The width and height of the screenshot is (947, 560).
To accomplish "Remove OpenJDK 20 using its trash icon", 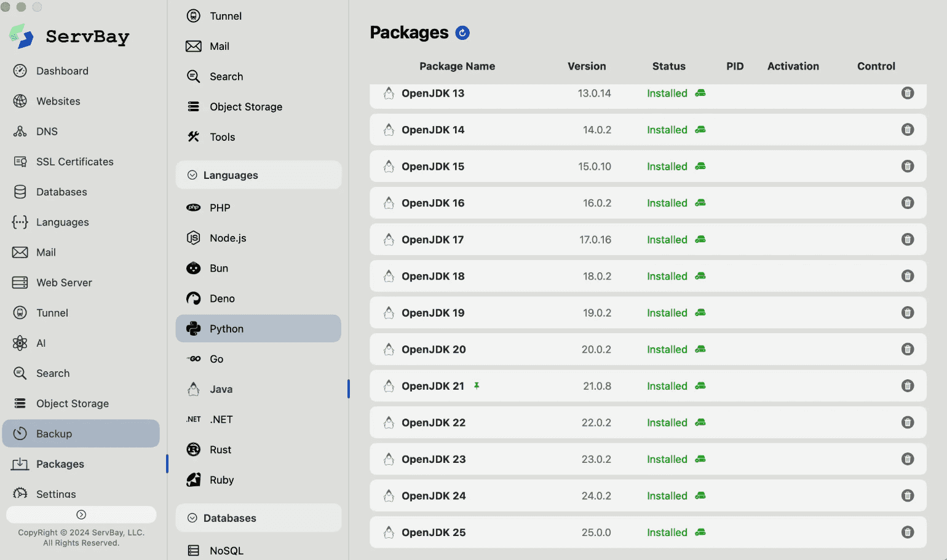I will click(x=907, y=349).
